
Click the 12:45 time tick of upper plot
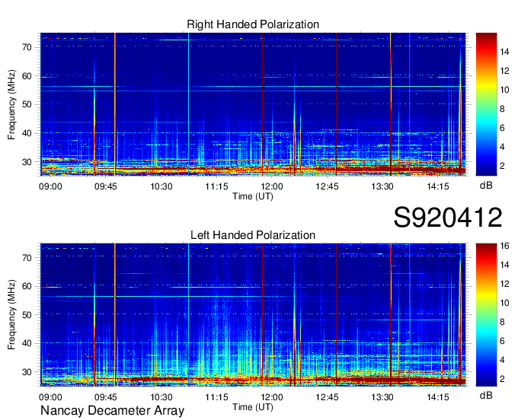tap(327, 186)
